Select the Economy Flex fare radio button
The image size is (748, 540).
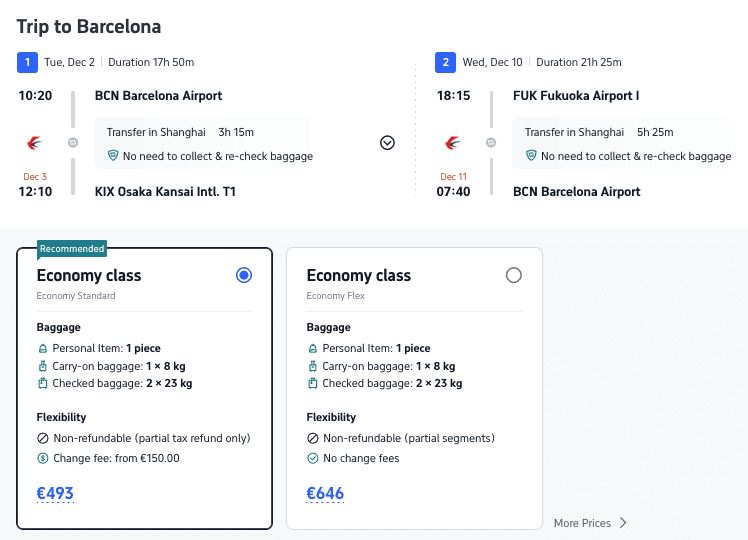(x=514, y=275)
